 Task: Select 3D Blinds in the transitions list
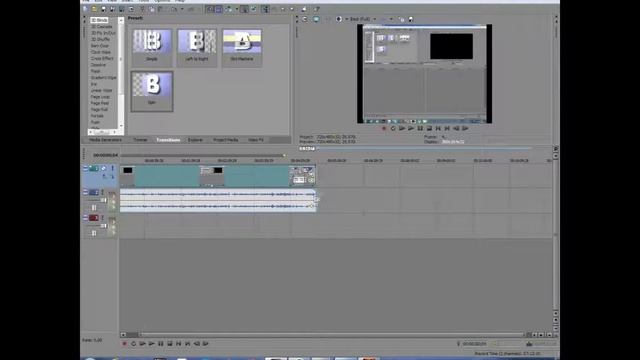pyautogui.click(x=100, y=20)
